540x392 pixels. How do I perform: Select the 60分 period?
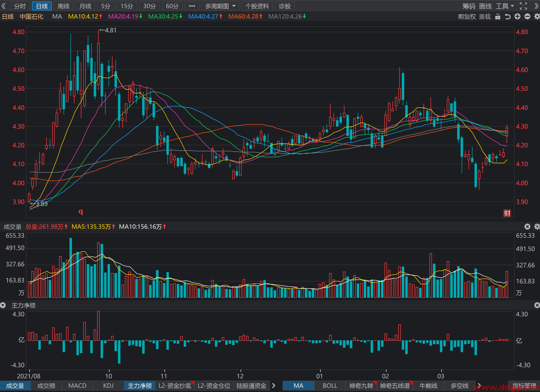click(x=172, y=6)
